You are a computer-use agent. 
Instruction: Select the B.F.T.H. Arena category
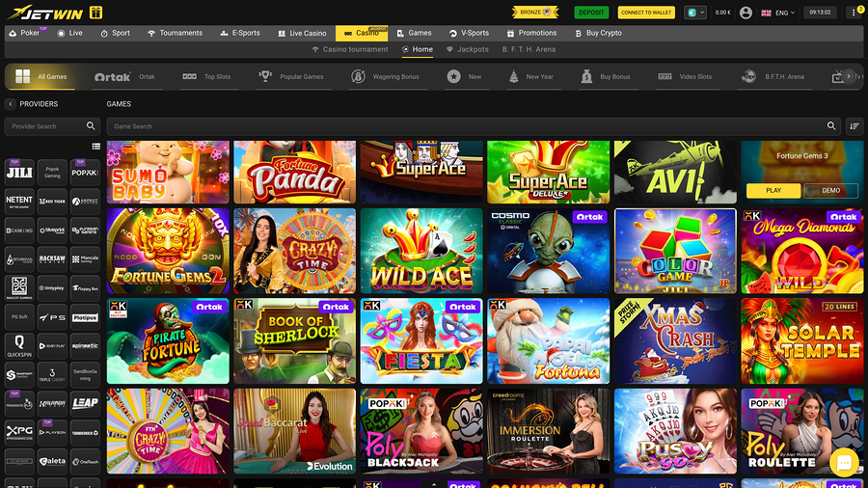click(773, 77)
